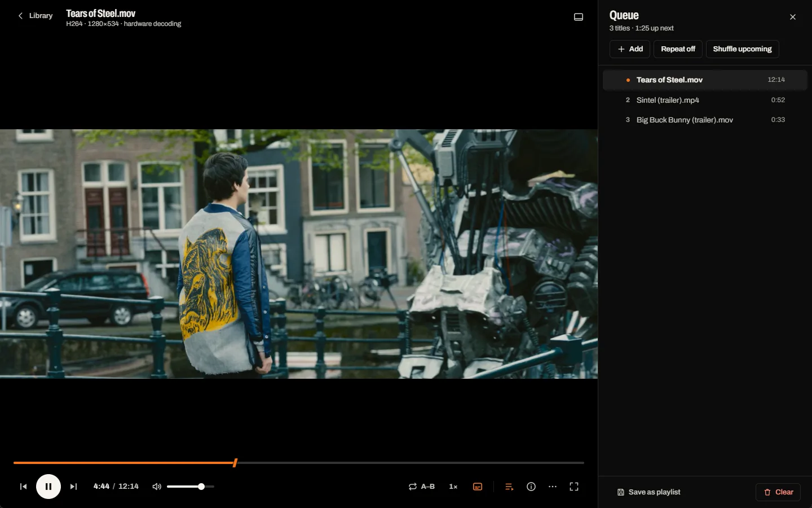The width and height of the screenshot is (812, 508).
Task: Skip to previous track
Action: 23,487
